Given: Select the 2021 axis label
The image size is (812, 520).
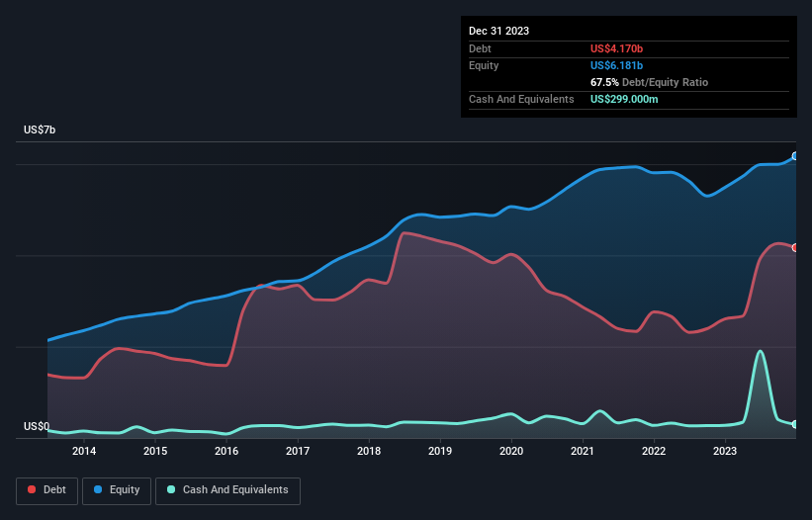Looking at the screenshot, I should [583, 451].
